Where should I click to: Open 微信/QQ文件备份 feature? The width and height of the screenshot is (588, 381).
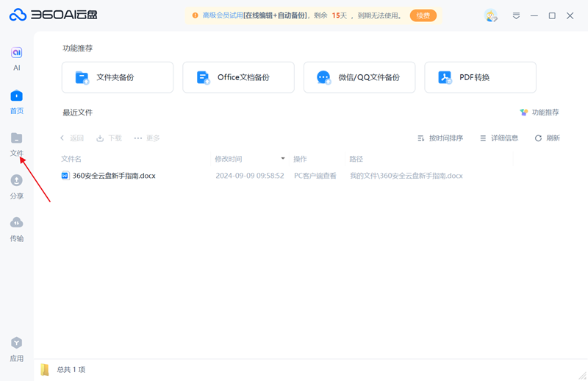click(x=359, y=77)
